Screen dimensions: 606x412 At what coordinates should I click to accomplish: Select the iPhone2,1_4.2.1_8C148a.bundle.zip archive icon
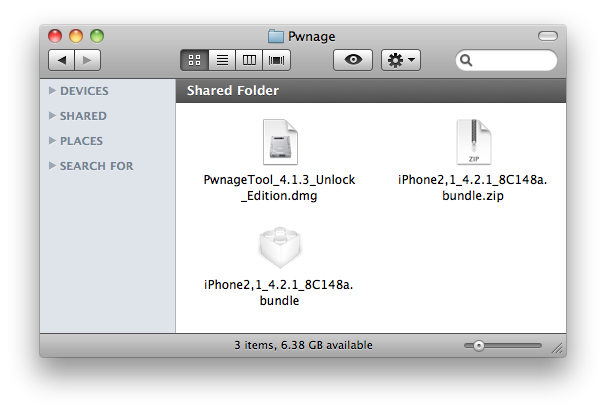click(x=472, y=143)
